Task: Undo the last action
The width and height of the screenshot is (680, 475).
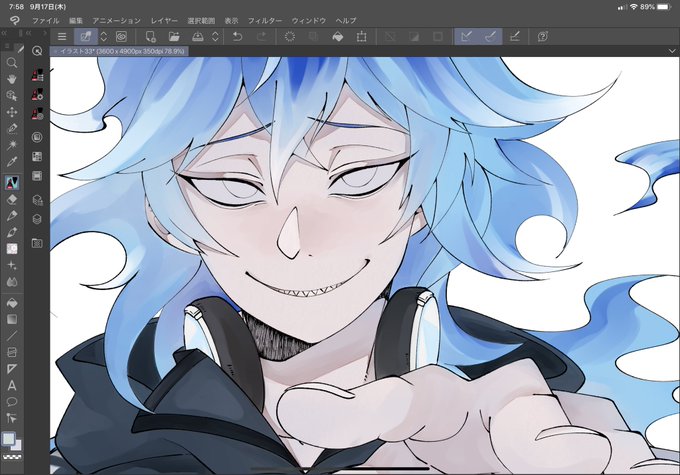Action: click(237, 37)
